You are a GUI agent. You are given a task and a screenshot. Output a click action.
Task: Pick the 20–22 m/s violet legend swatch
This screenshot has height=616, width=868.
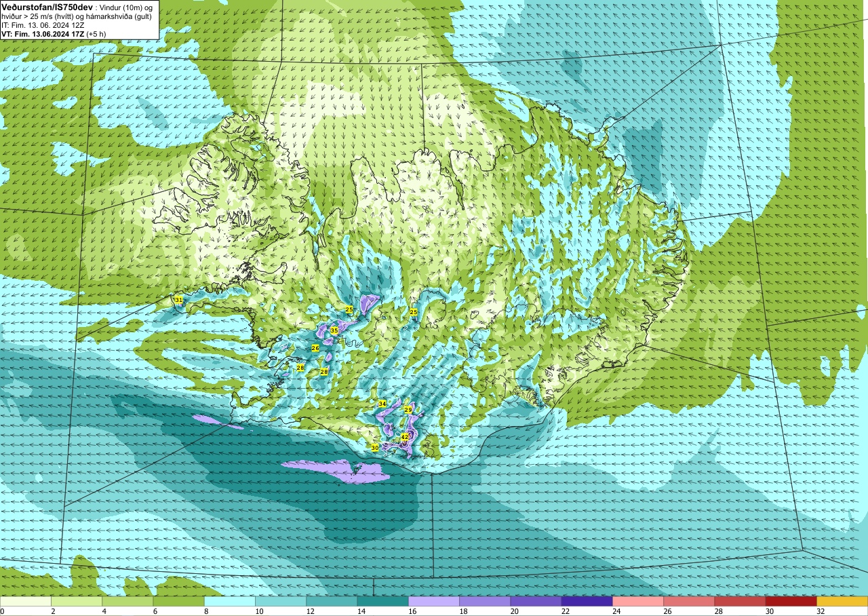536,601
